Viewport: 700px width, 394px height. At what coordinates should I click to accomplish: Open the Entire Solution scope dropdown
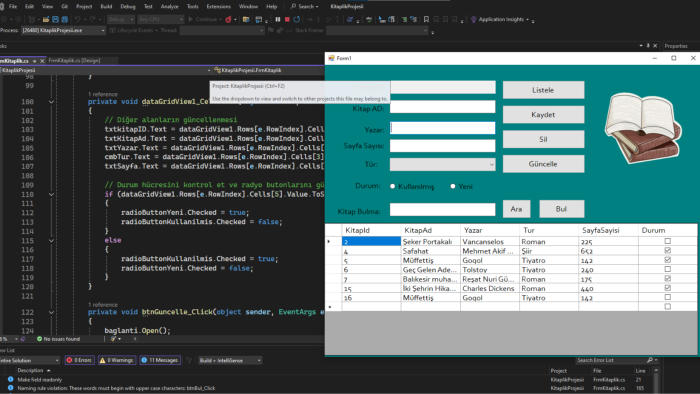point(29,360)
